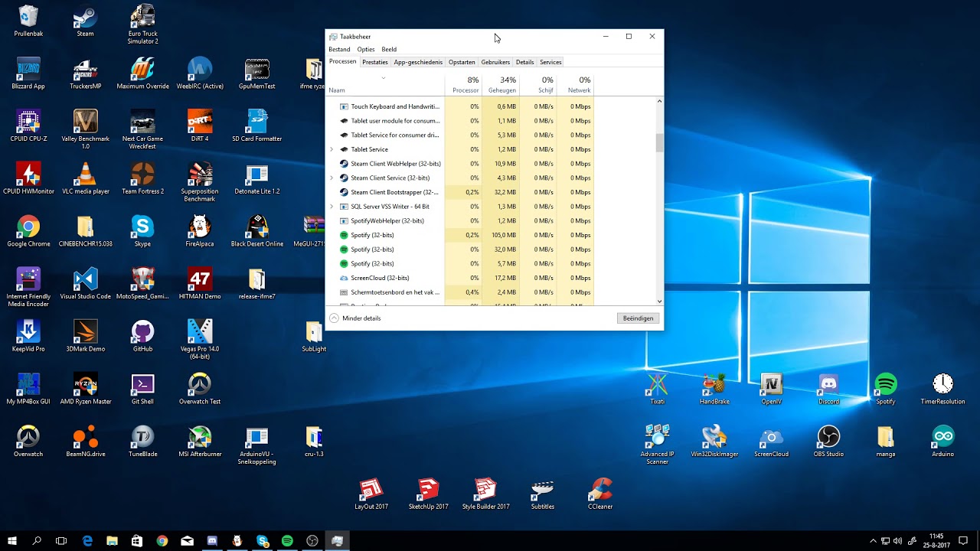Collapse Task Manager via Minder details
980x551 pixels.
pyautogui.click(x=355, y=318)
